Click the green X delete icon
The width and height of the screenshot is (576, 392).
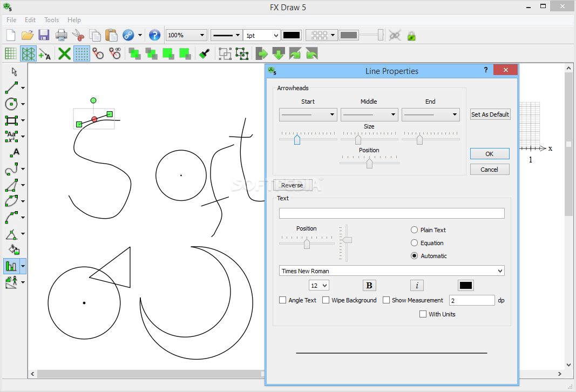[64, 53]
